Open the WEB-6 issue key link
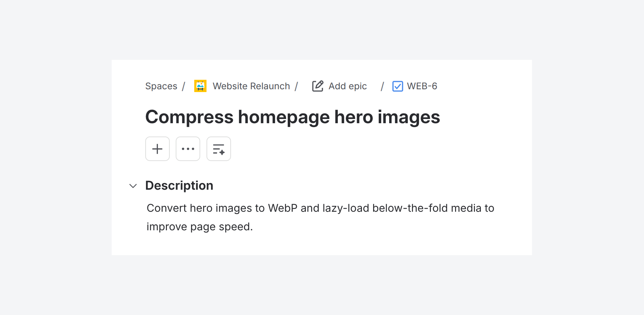This screenshot has height=315, width=644. click(422, 86)
